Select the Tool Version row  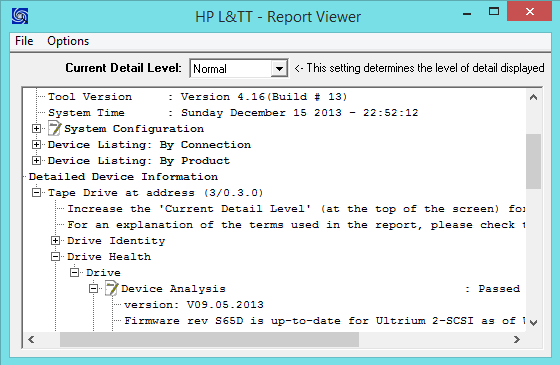pos(198,96)
